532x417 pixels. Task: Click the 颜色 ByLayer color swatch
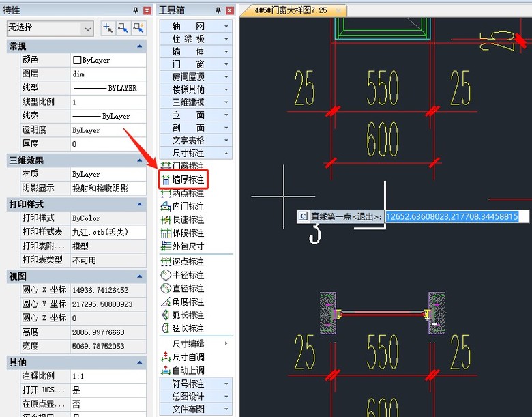[77, 60]
